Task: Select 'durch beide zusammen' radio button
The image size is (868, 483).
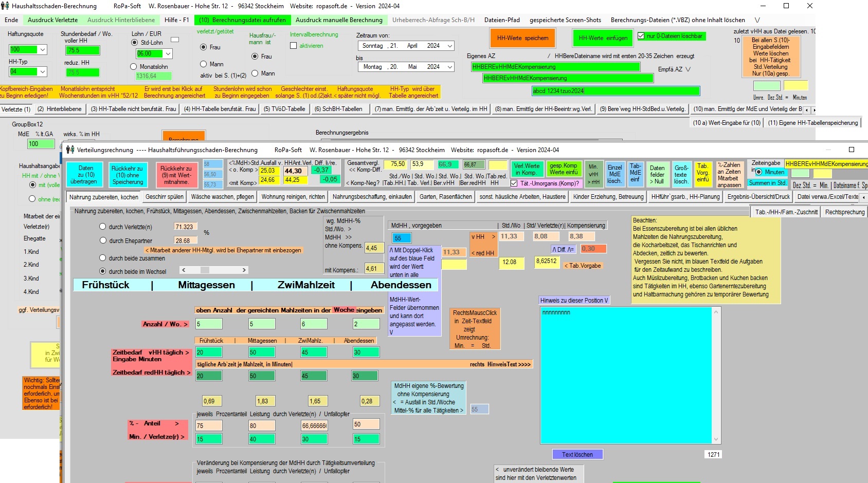Action: click(x=103, y=258)
